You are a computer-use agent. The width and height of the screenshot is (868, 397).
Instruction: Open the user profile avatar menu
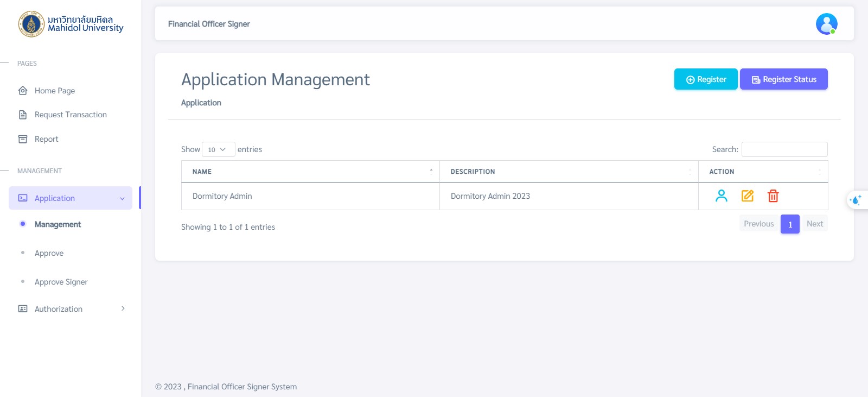click(x=826, y=24)
